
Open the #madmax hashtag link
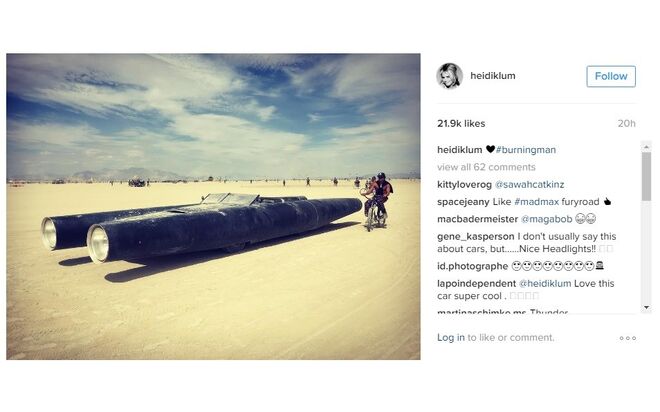[x=536, y=202]
